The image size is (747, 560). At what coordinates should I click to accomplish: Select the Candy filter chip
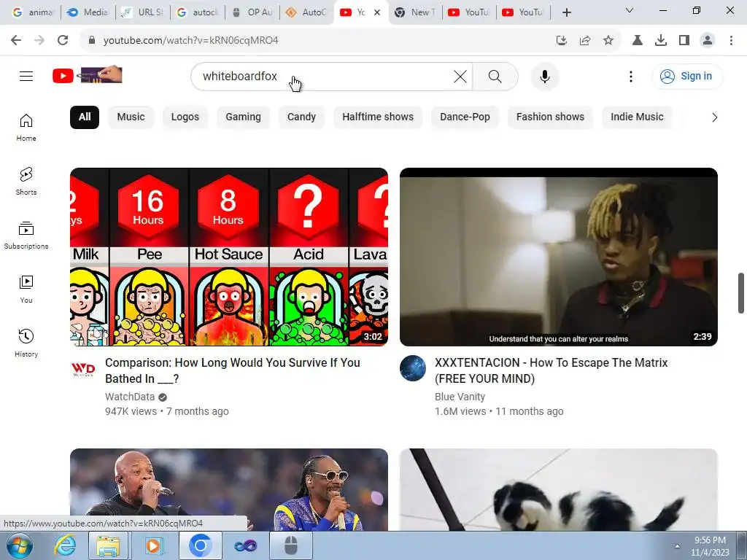click(x=301, y=117)
